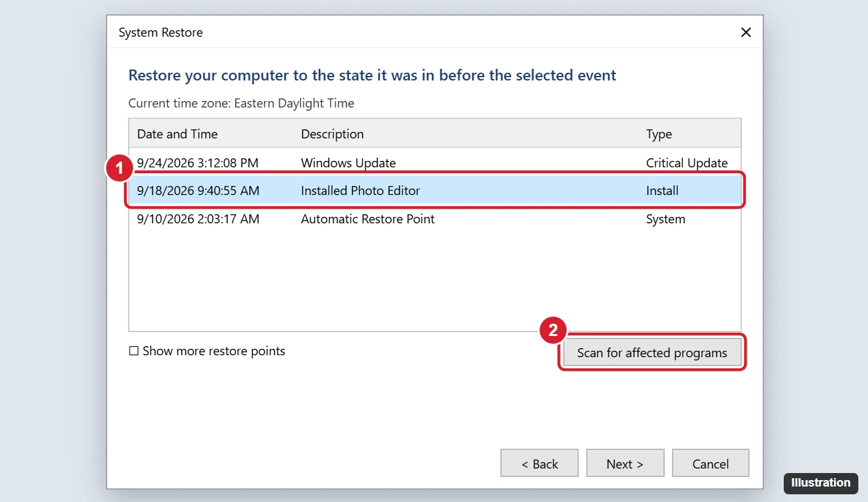Click the 9/24/2026 3:12:08 PM date cell
The height and width of the screenshot is (502, 868).
click(198, 163)
